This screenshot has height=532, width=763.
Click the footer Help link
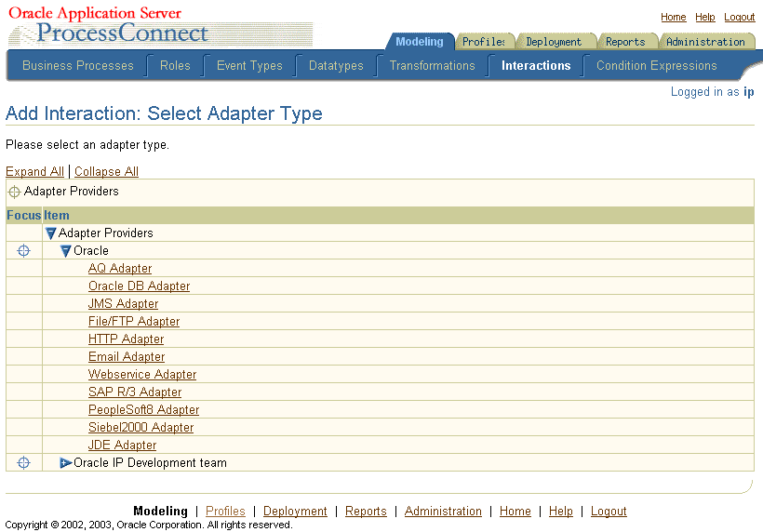pos(561,512)
